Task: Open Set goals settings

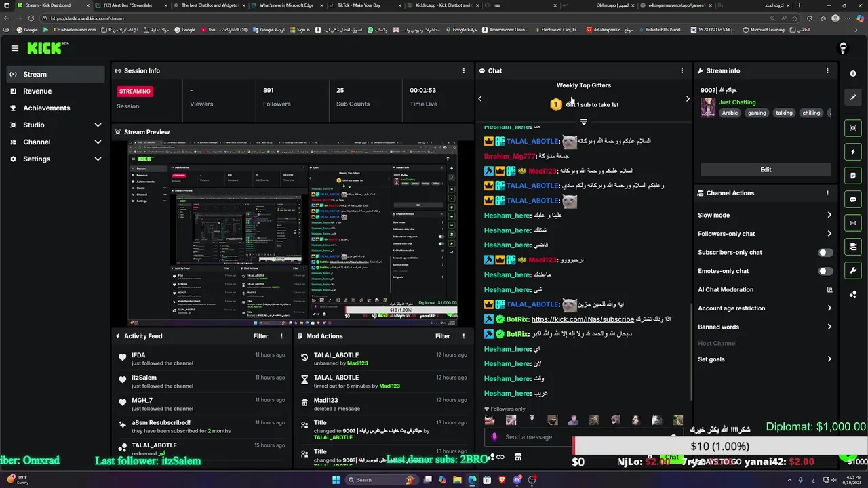Action: click(x=765, y=359)
